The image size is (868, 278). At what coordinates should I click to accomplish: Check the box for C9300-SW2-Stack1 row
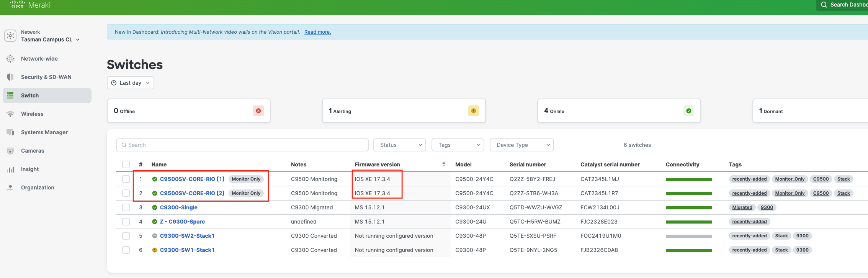pyautogui.click(x=126, y=236)
